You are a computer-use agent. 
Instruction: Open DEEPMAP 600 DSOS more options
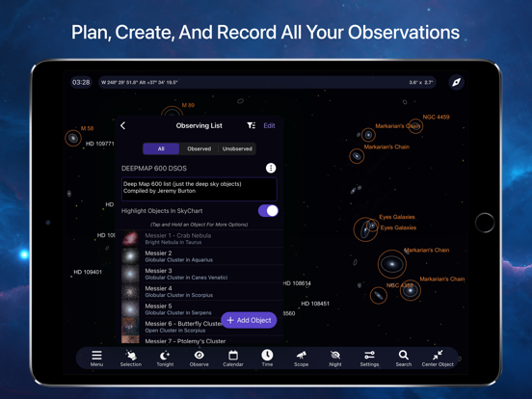click(x=271, y=168)
